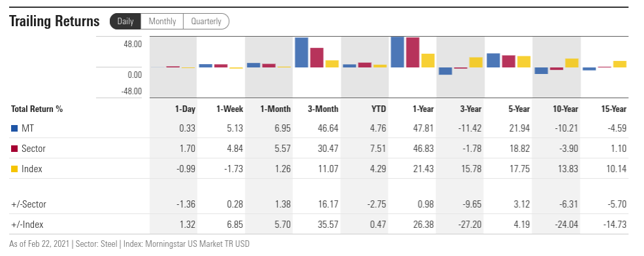The width and height of the screenshot is (644, 256).
Task: Switch to Quarterly trailing returns
Action: pos(206,22)
